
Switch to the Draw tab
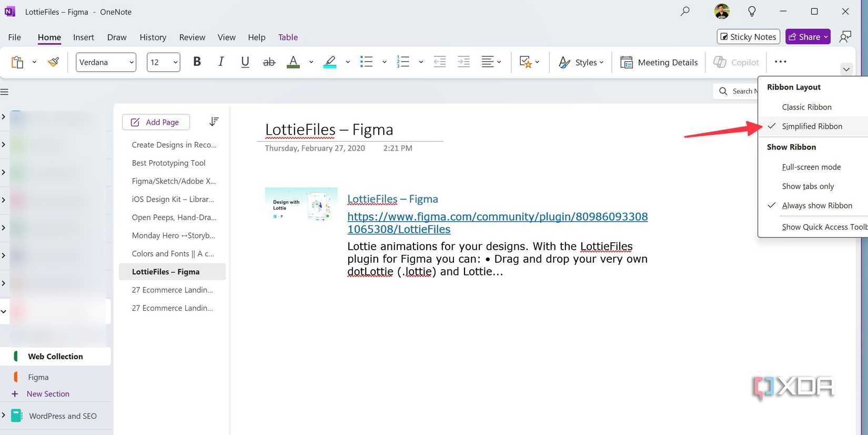[117, 37]
